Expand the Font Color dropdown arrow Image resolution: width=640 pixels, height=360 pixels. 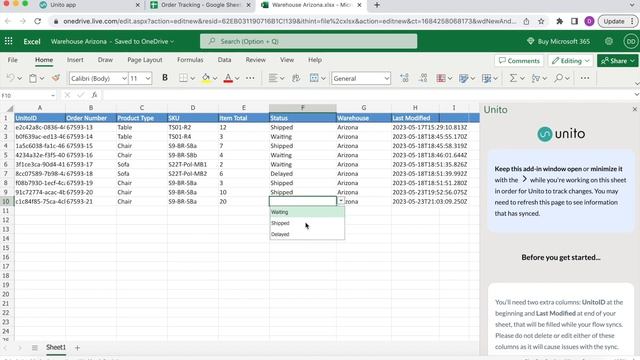pyautogui.click(x=237, y=78)
